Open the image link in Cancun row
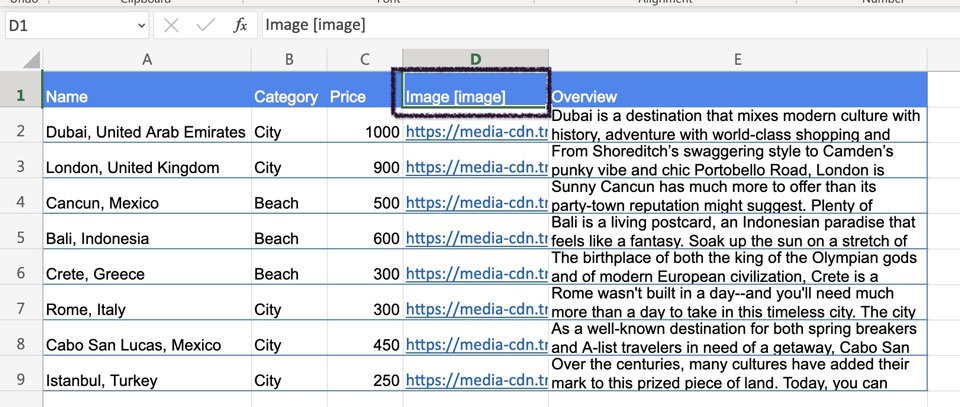The height and width of the screenshot is (407, 960). point(476,203)
